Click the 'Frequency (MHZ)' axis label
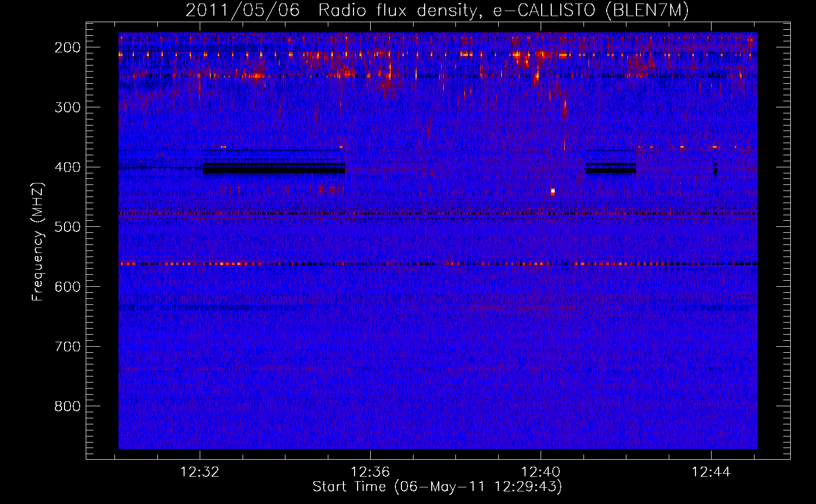The image size is (816, 504). tap(38, 241)
